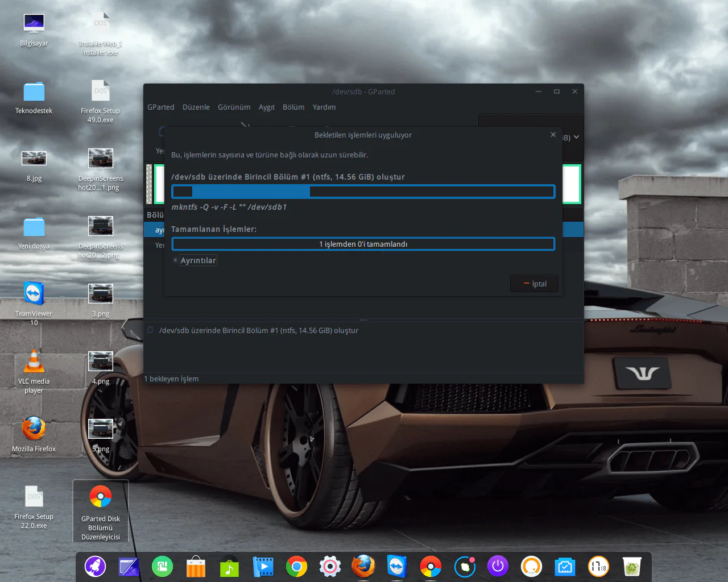Click the GParted icon in dock
This screenshot has height=582, width=728.
point(431,567)
